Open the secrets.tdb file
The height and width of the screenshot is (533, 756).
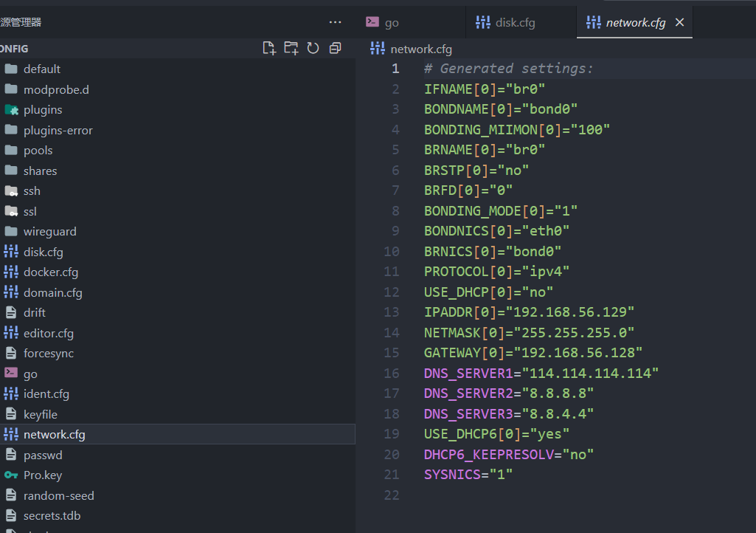[x=178, y=515]
